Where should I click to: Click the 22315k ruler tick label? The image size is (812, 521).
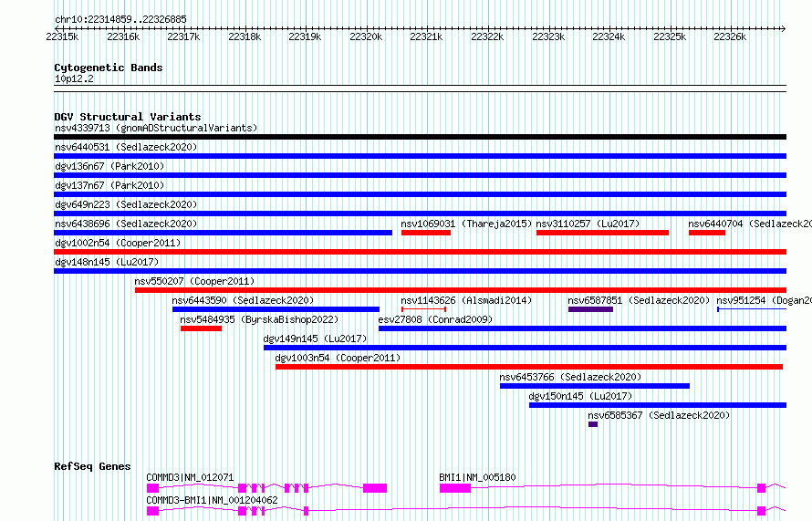[x=62, y=36]
